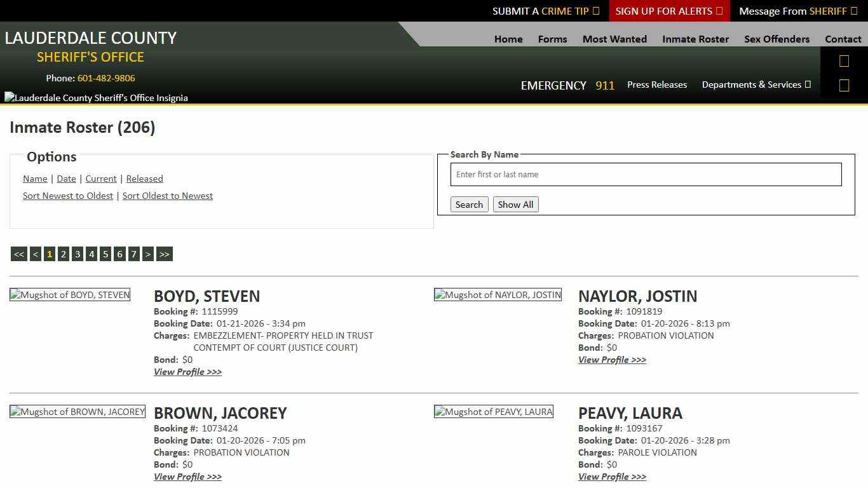Click the search by name field
Screen dimensions: 868x488
[646, 175]
